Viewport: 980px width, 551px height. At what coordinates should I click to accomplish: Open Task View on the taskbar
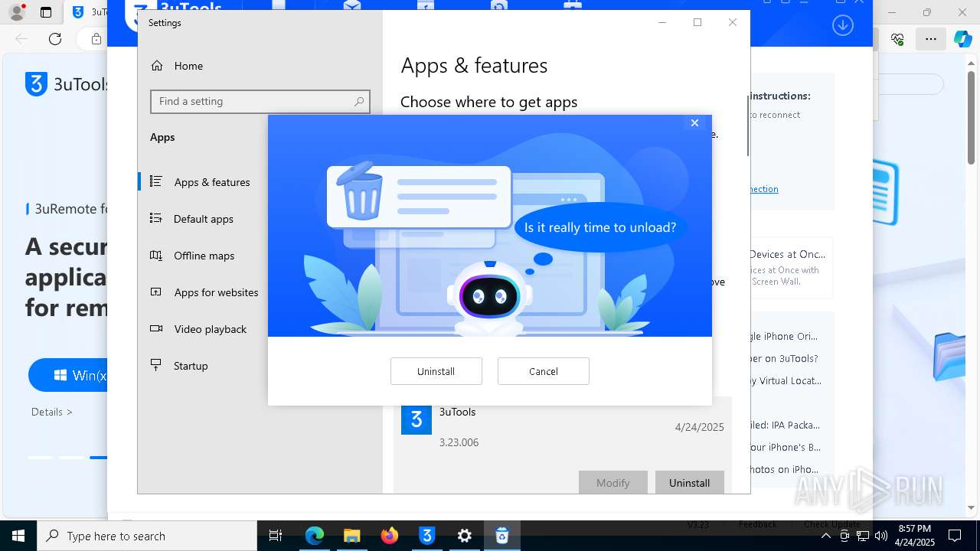click(276, 536)
